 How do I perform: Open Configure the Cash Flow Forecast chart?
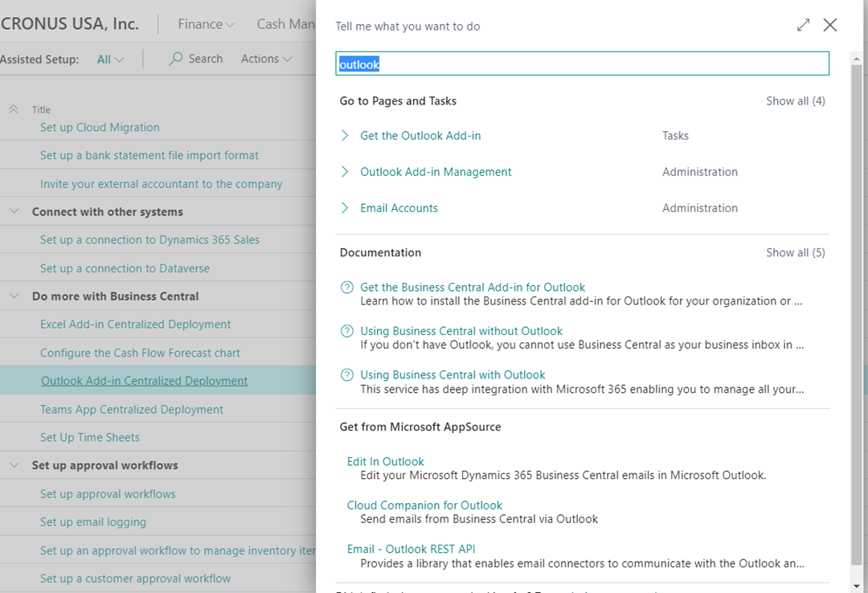(140, 353)
